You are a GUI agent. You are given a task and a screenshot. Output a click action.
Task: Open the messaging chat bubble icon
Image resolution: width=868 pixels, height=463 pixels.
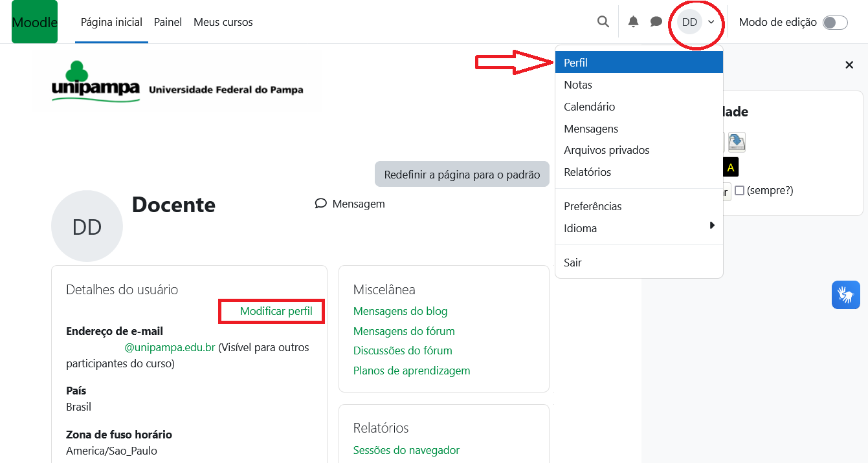click(656, 22)
